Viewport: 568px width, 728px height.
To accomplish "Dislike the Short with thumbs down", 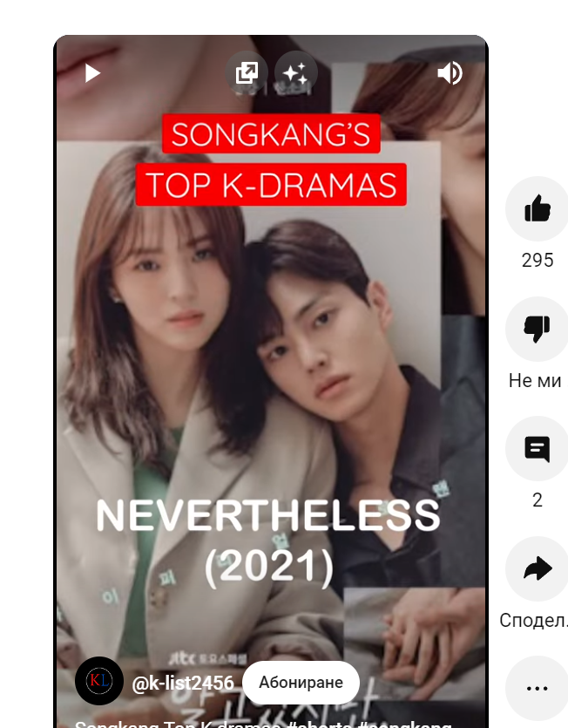I will click(x=537, y=329).
